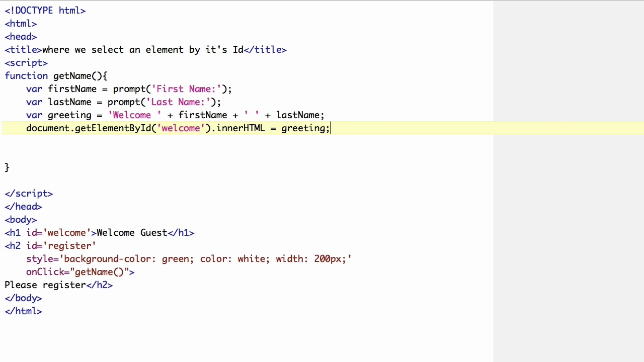The height and width of the screenshot is (362, 644).
Task: Click the Welcome Guest heading text
Action: click(132, 233)
